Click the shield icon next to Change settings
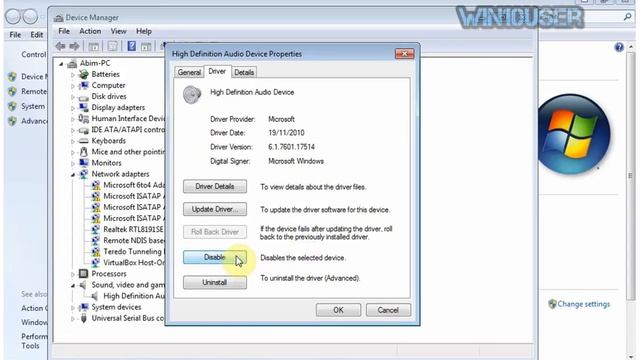Viewport: 640px width, 360px height. pyautogui.click(x=552, y=304)
